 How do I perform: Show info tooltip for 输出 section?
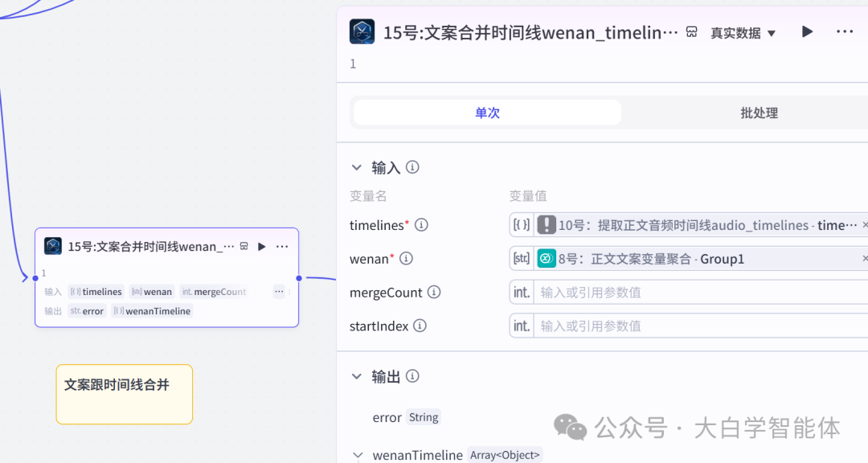point(412,376)
